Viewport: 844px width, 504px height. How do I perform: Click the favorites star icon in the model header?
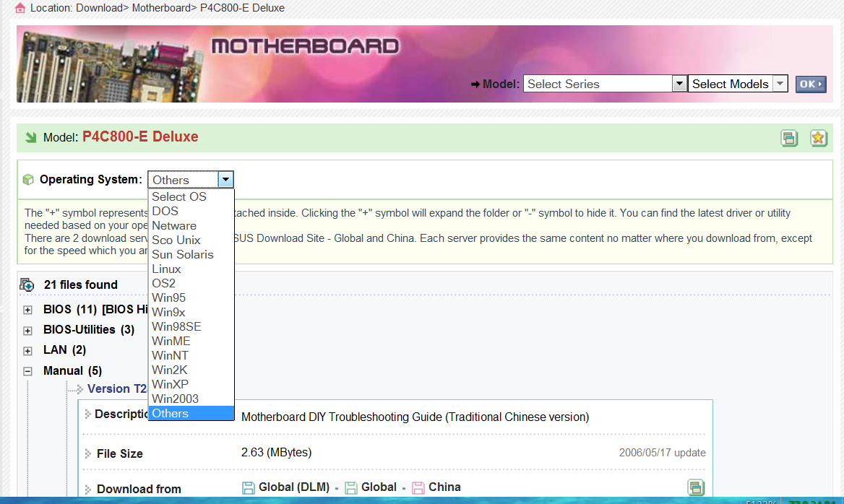click(819, 138)
